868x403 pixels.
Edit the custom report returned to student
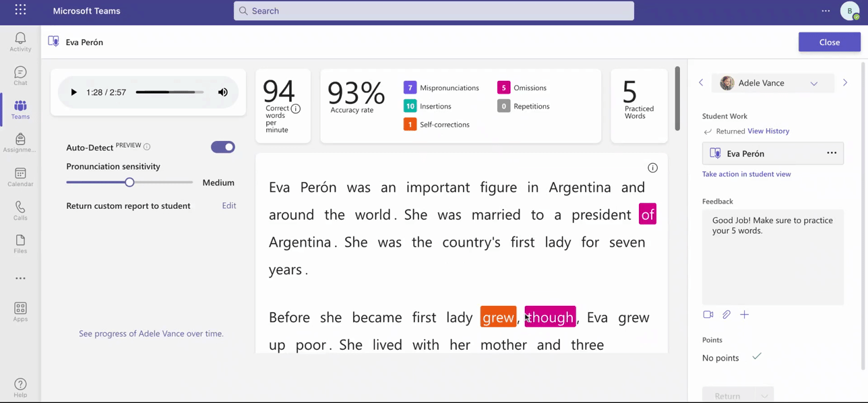click(228, 206)
